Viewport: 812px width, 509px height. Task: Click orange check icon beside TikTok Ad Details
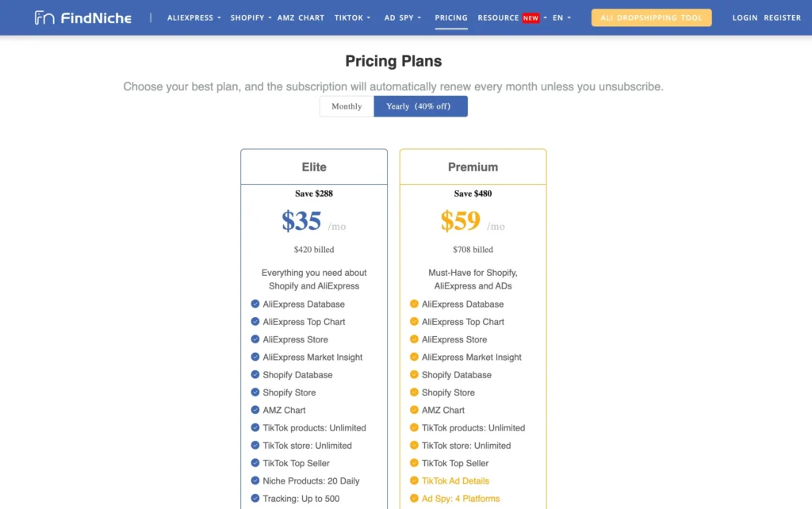click(x=414, y=480)
